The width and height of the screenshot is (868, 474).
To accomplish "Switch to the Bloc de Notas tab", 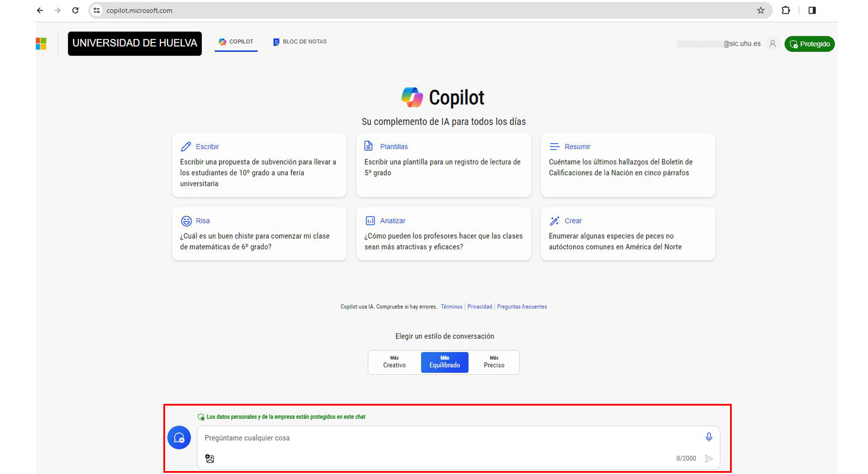I will 300,42.
